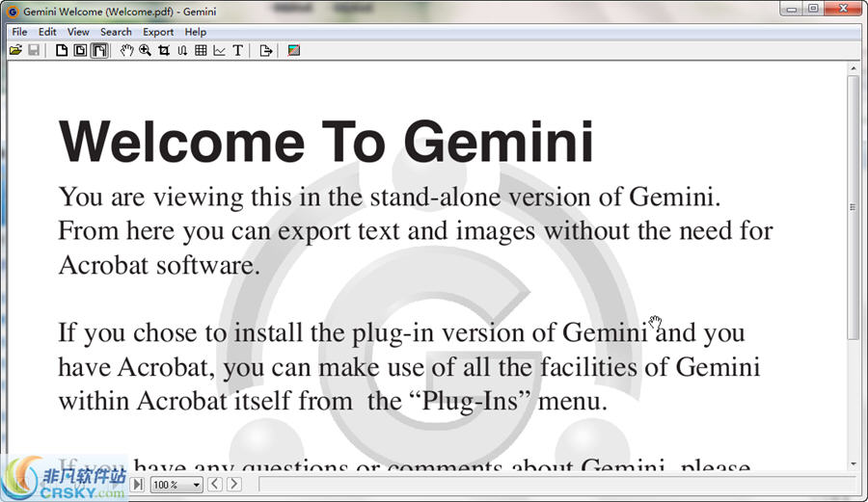
Task: Select the Table grid tool
Action: tap(201, 50)
